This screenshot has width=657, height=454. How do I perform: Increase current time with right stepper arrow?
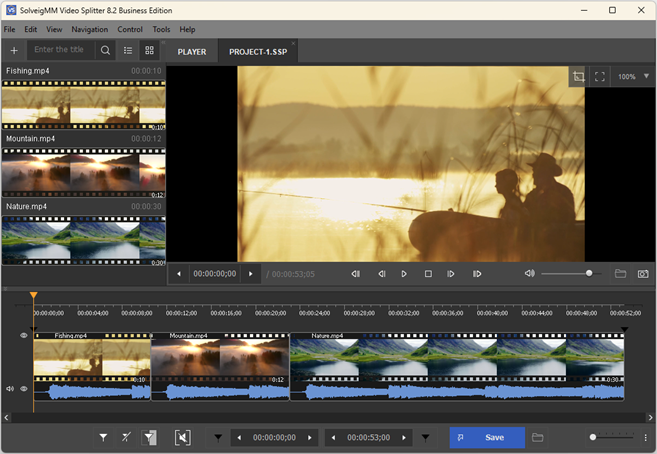(x=251, y=274)
